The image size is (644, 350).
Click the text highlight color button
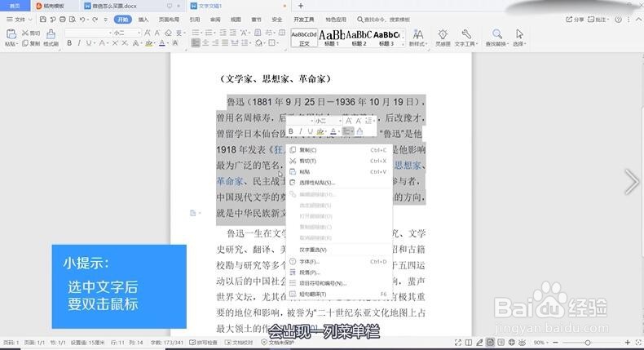coord(148,42)
